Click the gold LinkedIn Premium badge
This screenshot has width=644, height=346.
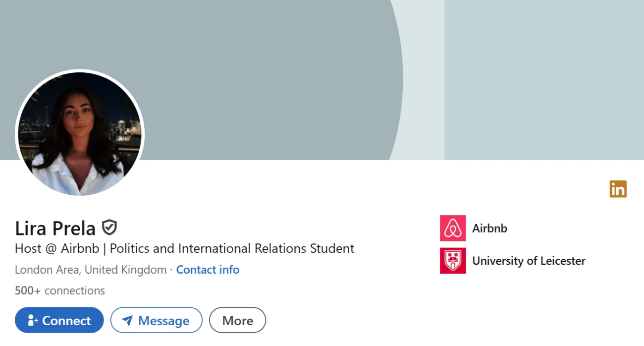point(618,189)
